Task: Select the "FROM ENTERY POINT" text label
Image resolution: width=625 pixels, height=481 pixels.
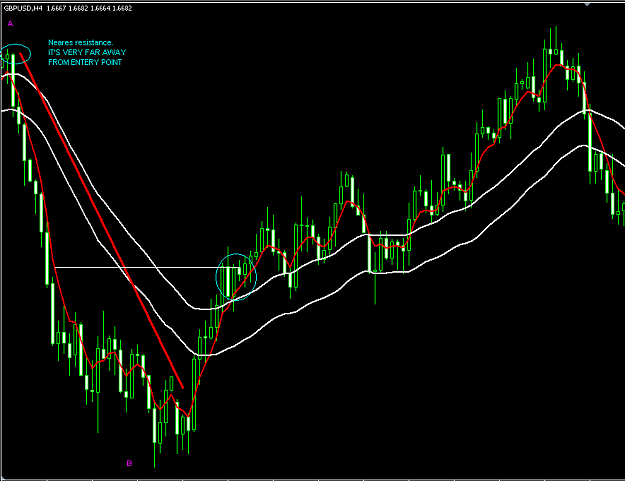Action: 85,62
